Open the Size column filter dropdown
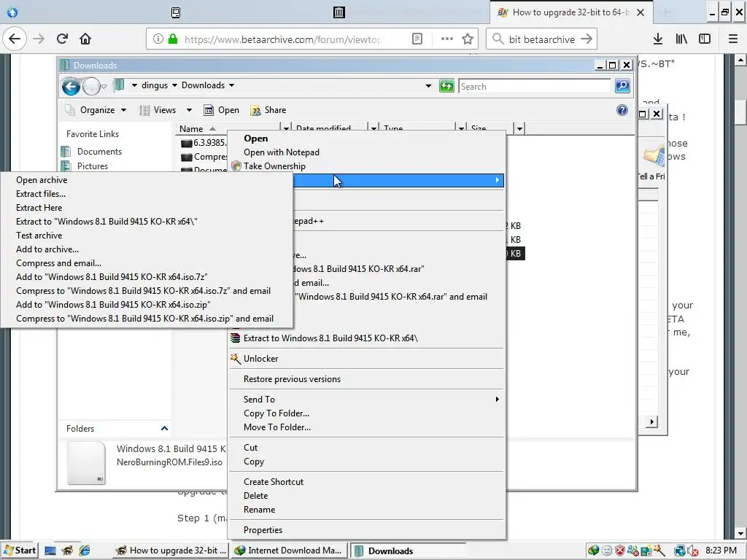This screenshot has height=560, width=747. coord(519,128)
